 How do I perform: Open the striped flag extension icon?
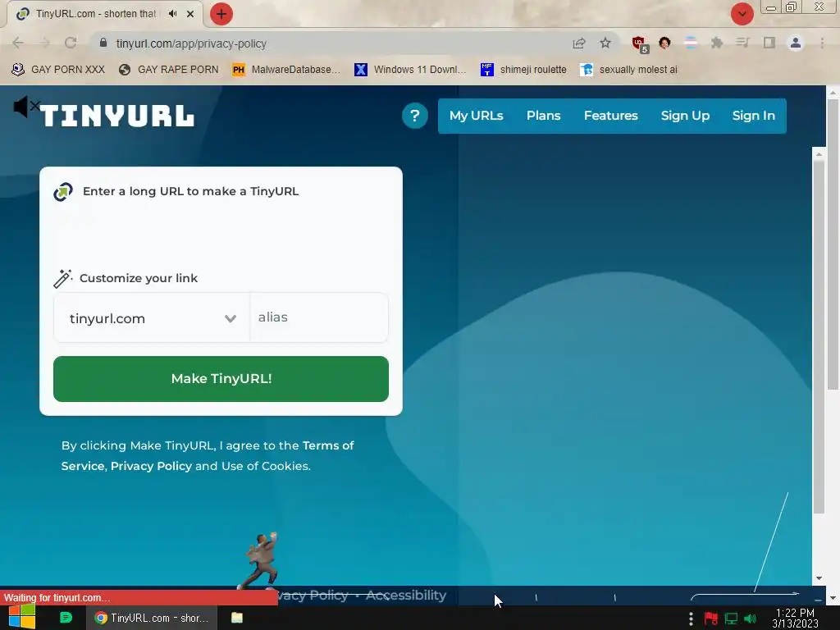(691, 43)
